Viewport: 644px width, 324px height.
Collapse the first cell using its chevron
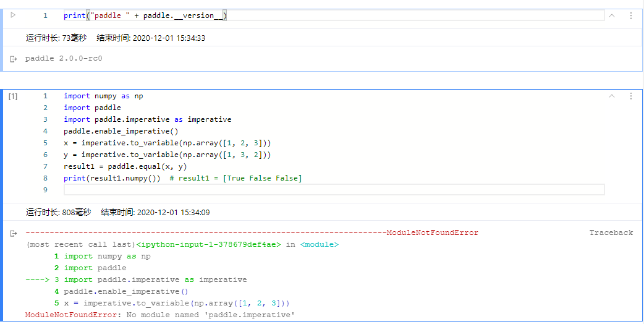pyautogui.click(x=612, y=15)
